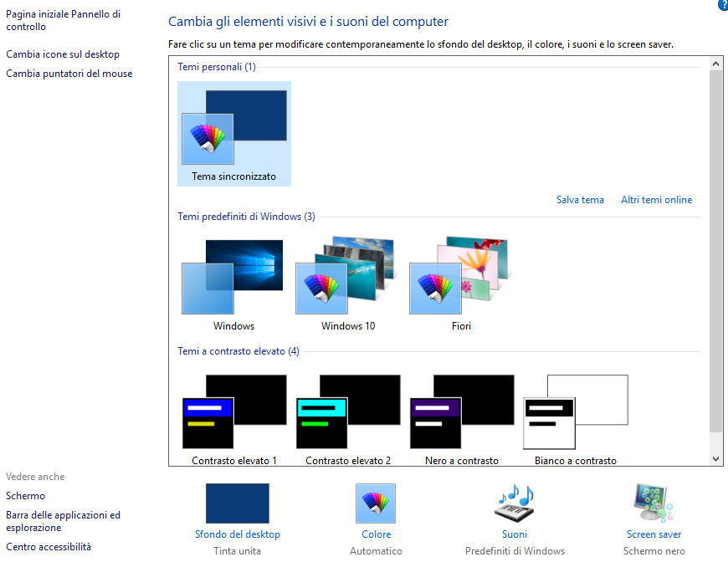
Task: Open the Schermo link
Action: click(x=26, y=496)
